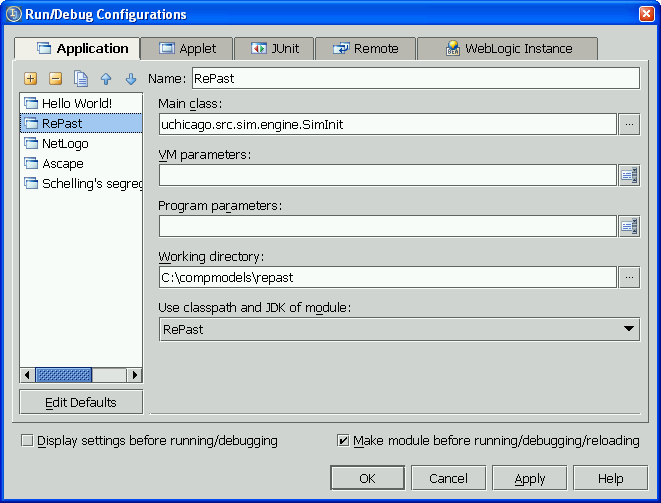The image size is (661, 503).
Task: Click the configuration list's horizontal scrollbar thumb
Action: coord(64,375)
